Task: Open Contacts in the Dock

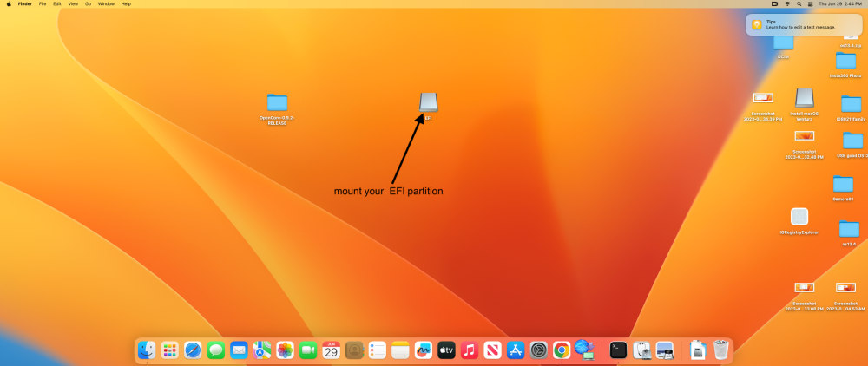Action: click(354, 350)
